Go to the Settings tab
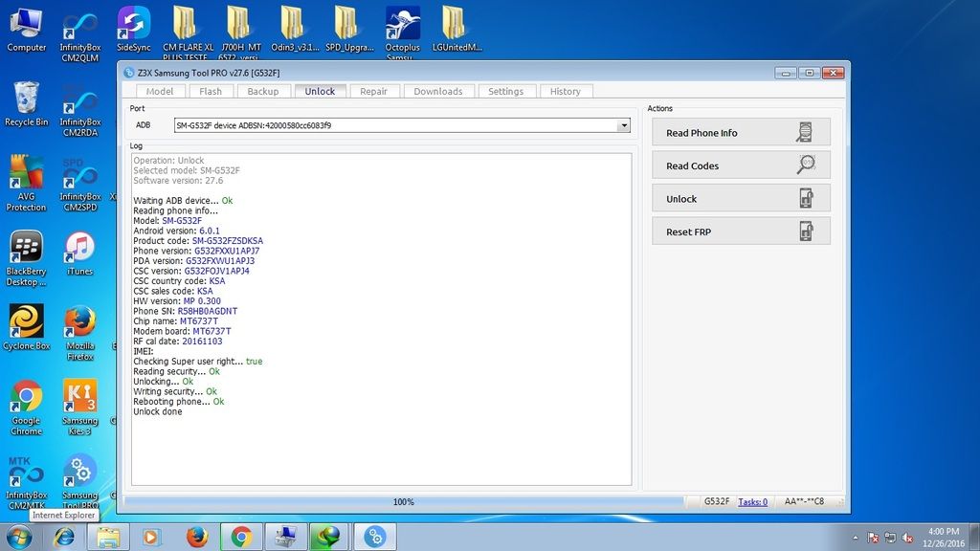The width and height of the screenshot is (980, 551). pyautogui.click(x=505, y=92)
